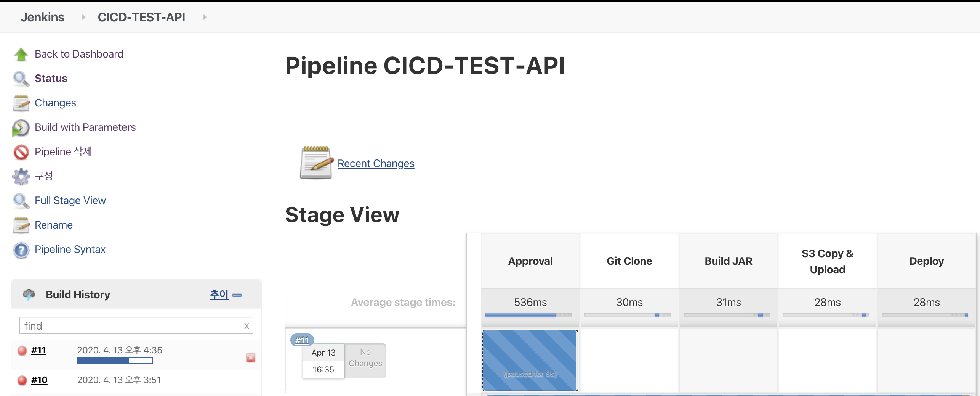This screenshot has width=980, height=396.
Task: Open the Changes link in the sidebar
Action: [x=55, y=103]
